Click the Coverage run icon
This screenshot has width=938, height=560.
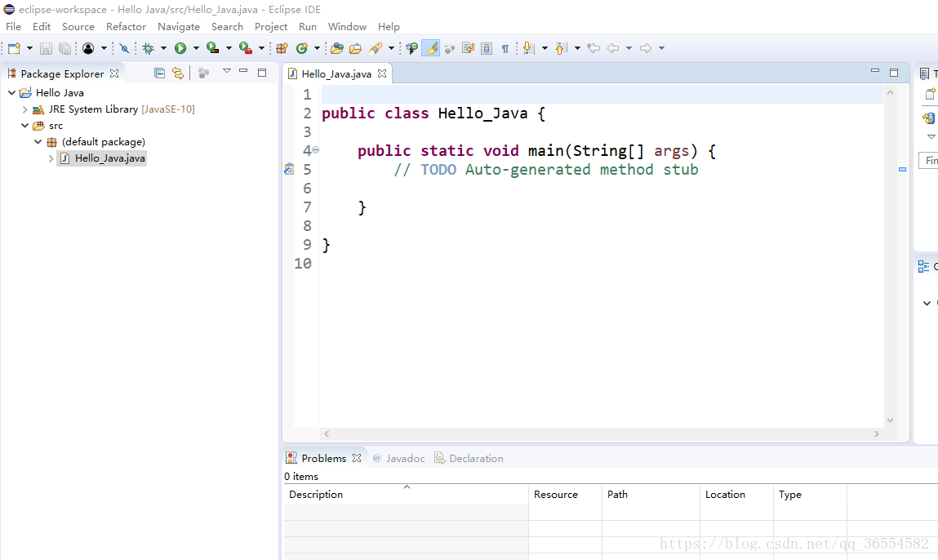[x=212, y=48]
